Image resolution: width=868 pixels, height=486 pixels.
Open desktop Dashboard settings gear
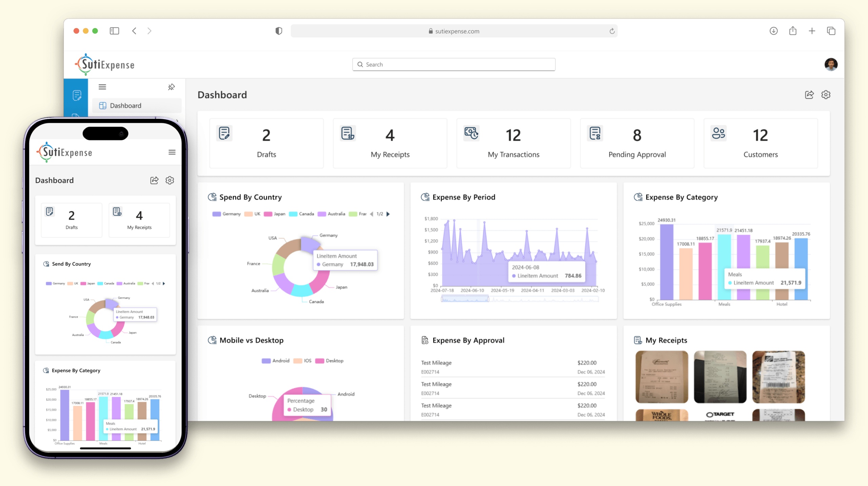[x=826, y=95]
